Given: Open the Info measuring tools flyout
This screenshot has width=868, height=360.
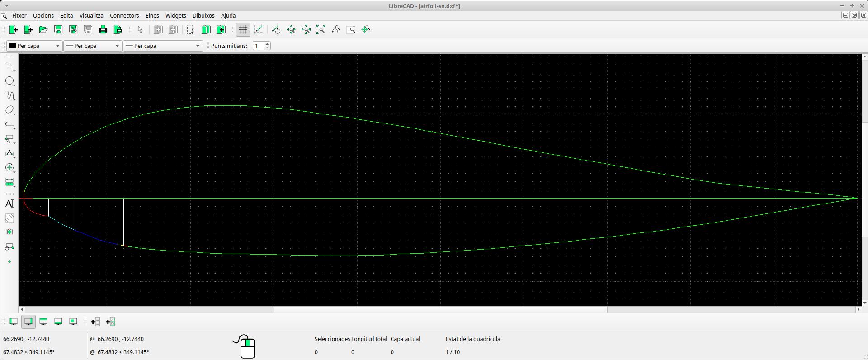Looking at the screenshot, I should click(x=10, y=183).
